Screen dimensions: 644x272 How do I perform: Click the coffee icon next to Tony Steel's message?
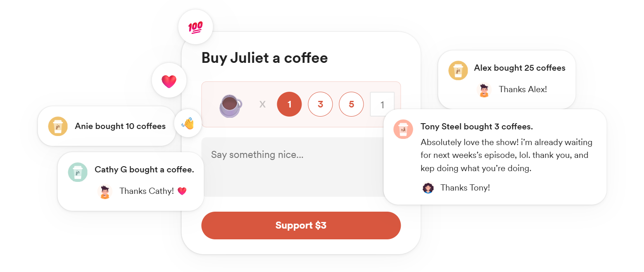(x=403, y=129)
